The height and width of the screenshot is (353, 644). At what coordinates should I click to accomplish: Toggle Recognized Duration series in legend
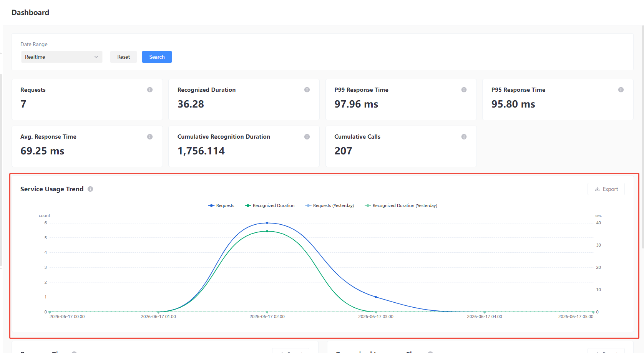coord(270,206)
